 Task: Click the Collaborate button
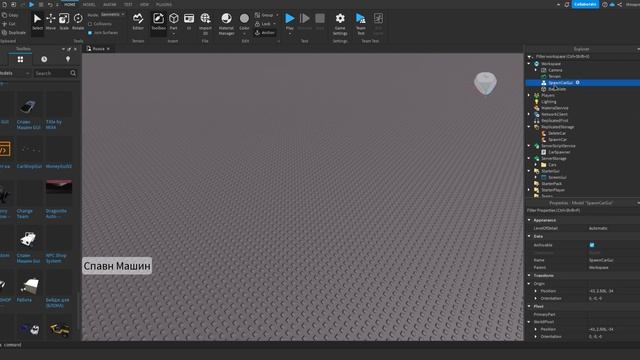[x=585, y=4]
